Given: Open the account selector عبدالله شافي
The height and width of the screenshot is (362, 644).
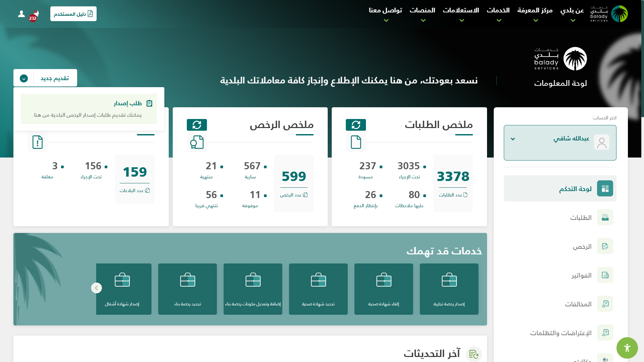Looking at the screenshot, I should tap(560, 142).
